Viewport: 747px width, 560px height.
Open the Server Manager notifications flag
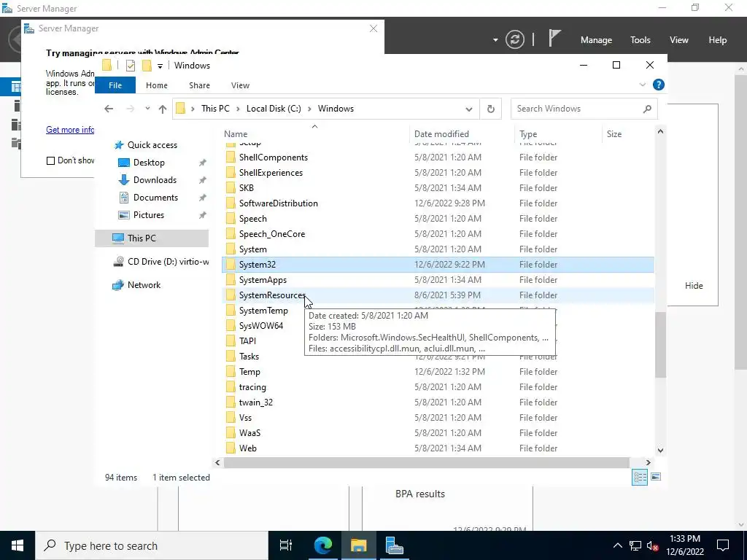click(554, 38)
